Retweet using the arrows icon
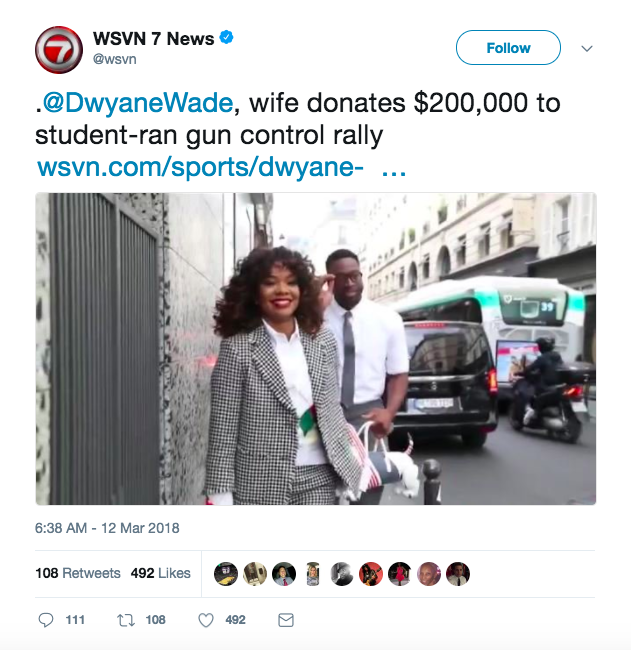 tap(126, 620)
